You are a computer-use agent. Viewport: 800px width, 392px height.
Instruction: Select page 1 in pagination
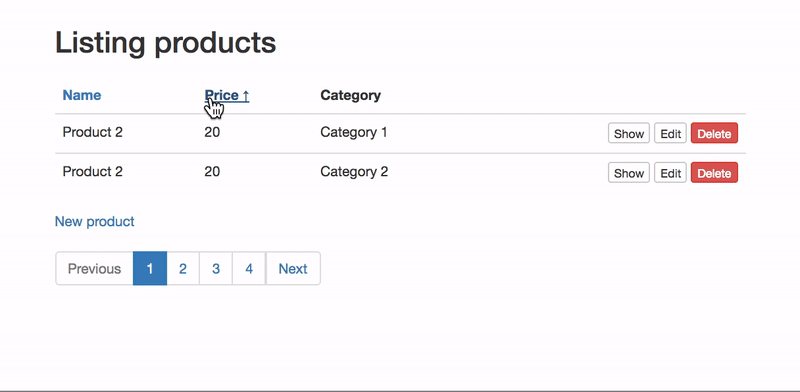point(150,268)
